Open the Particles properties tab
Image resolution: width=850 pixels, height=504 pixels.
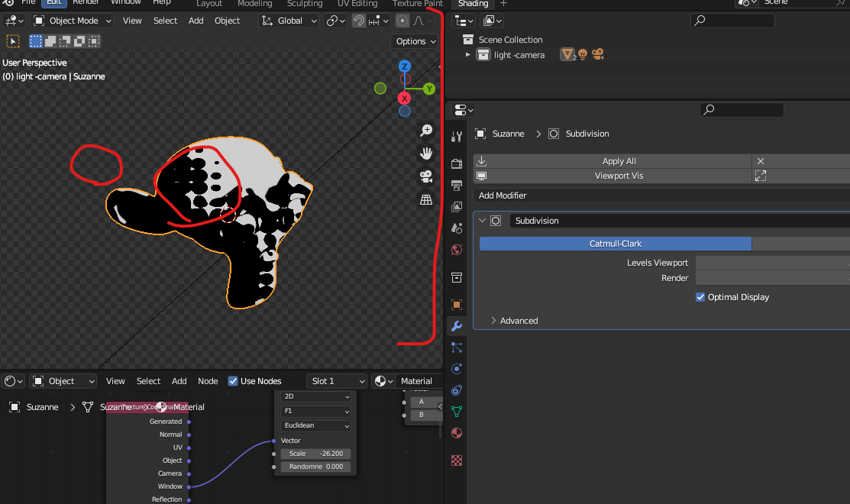pos(457,347)
